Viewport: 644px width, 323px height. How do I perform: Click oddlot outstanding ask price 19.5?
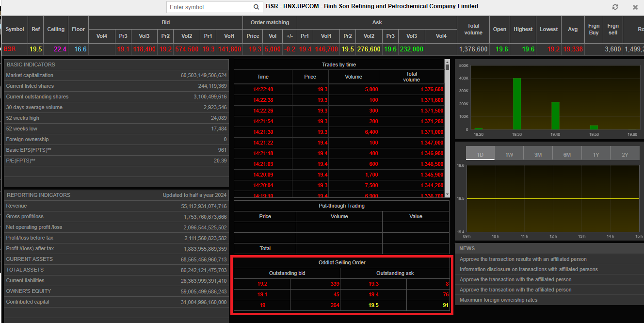[x=373, y=305]
